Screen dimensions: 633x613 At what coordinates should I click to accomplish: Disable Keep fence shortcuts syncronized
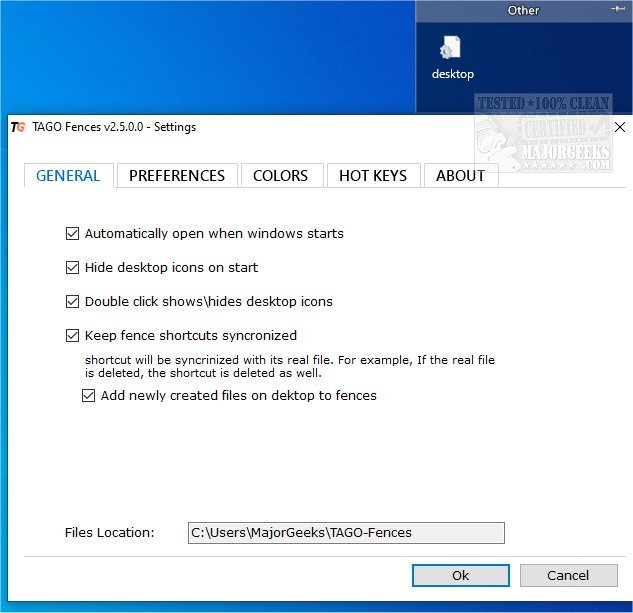[x=72, y=335]
